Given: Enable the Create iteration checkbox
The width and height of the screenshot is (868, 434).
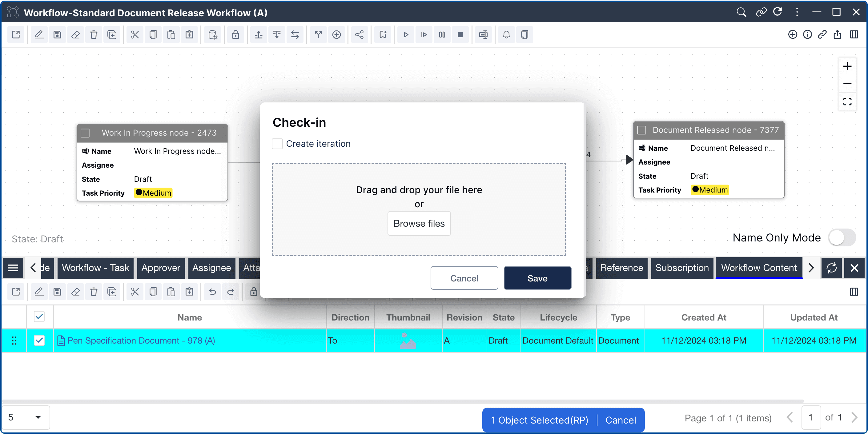Looking at the screenshot, I should tap(277, 144).
